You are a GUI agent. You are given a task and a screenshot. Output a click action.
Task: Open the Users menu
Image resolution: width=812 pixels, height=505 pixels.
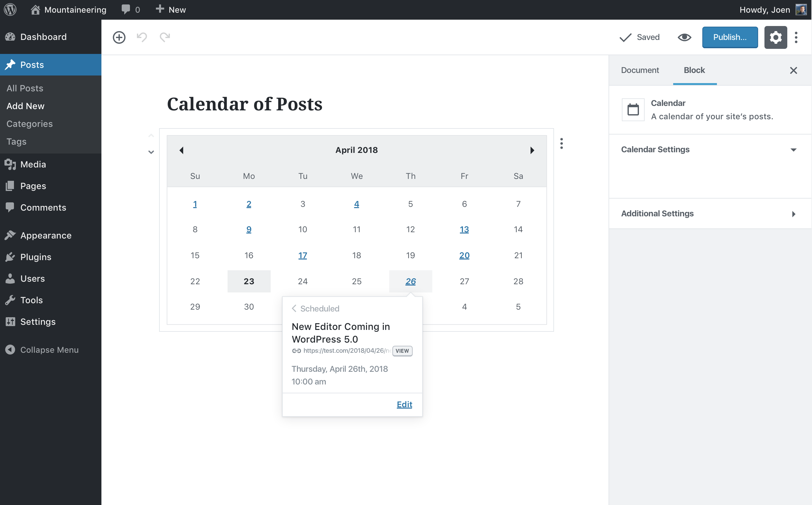[x=51, y=279]
